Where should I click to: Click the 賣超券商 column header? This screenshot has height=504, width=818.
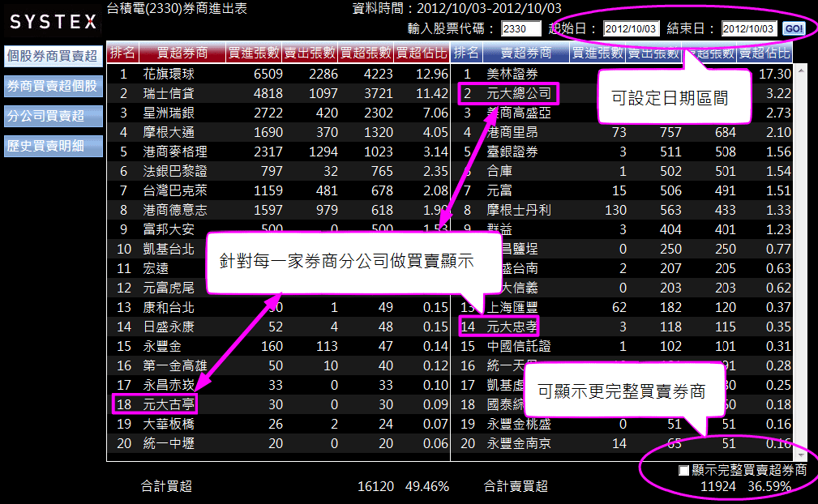(x=525, y=53)
